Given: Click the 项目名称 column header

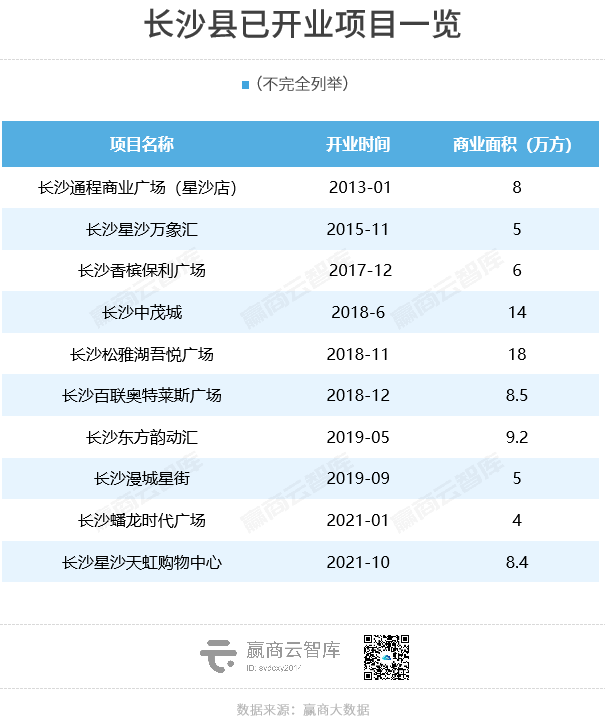Looking at the screenshot, I should pyautogui.click(x=142, y=144).
